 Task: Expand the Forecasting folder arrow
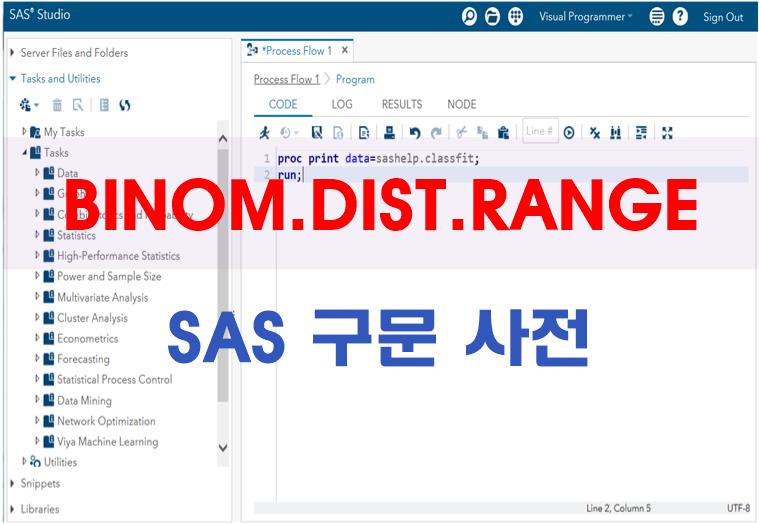37,359
